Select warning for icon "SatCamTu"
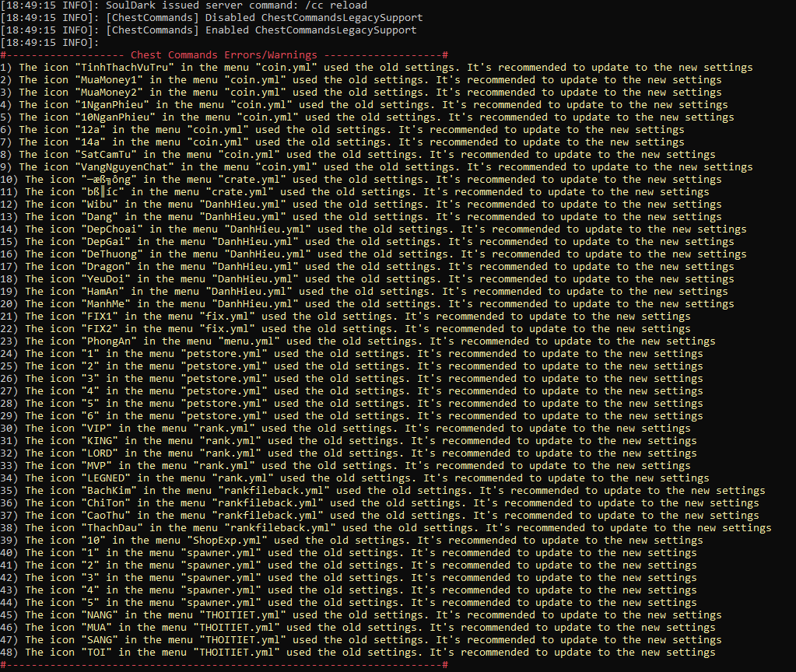The width and height of the screenshot is (796, 672). click(358, 154)
